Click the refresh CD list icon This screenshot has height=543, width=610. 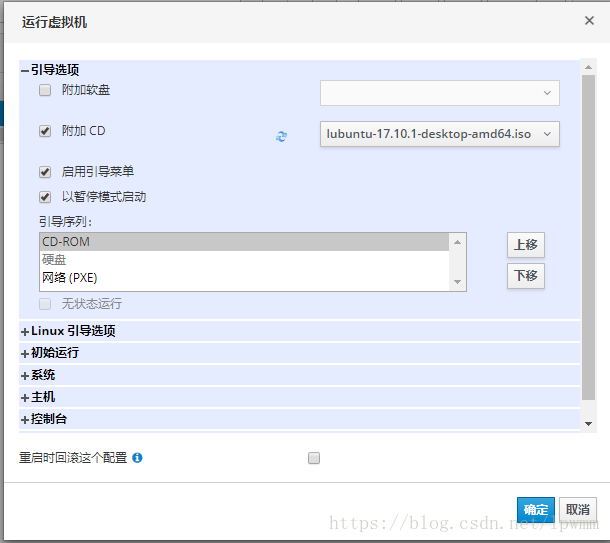[x=281, y=136]
